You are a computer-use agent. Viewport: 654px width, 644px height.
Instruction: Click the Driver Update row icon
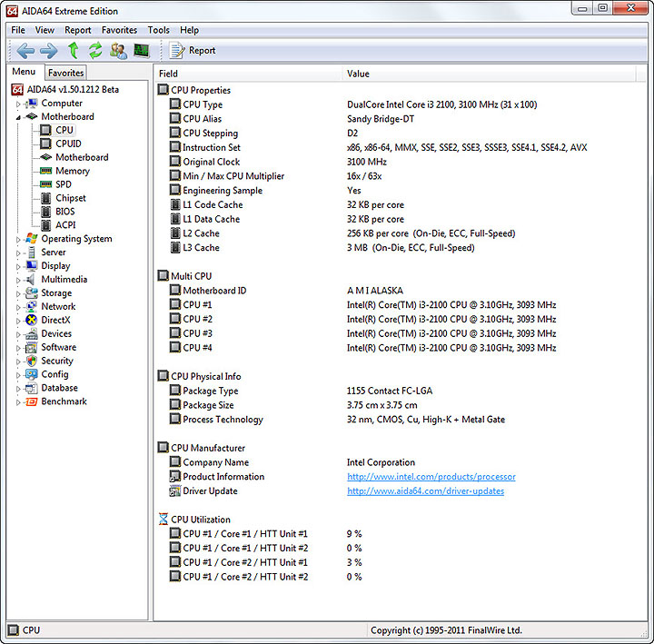(175, 490)
